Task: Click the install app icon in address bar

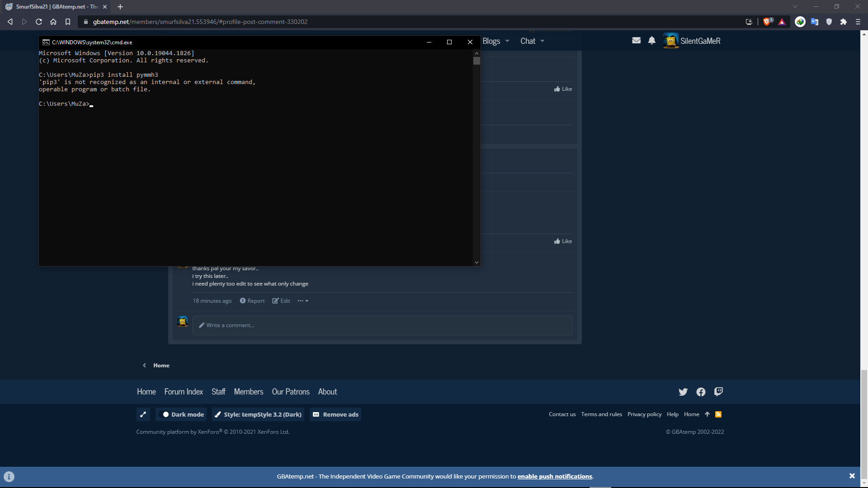Action: [749, 22]
